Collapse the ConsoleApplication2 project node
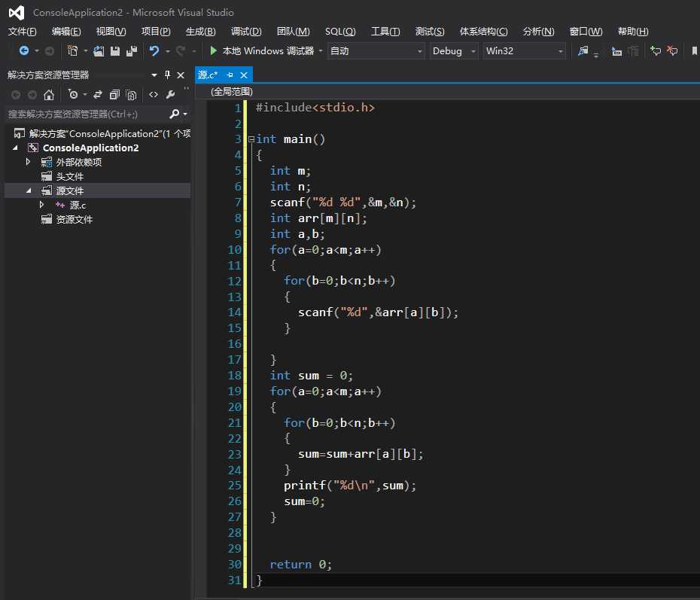Image resolution: width=700 pixels, height=600 pixels. (15, 148)
